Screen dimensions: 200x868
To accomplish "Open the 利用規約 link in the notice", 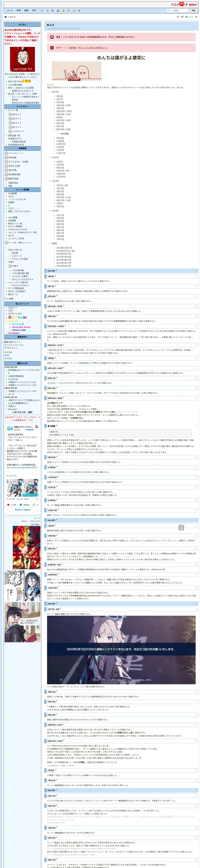I will coord(73,48).
